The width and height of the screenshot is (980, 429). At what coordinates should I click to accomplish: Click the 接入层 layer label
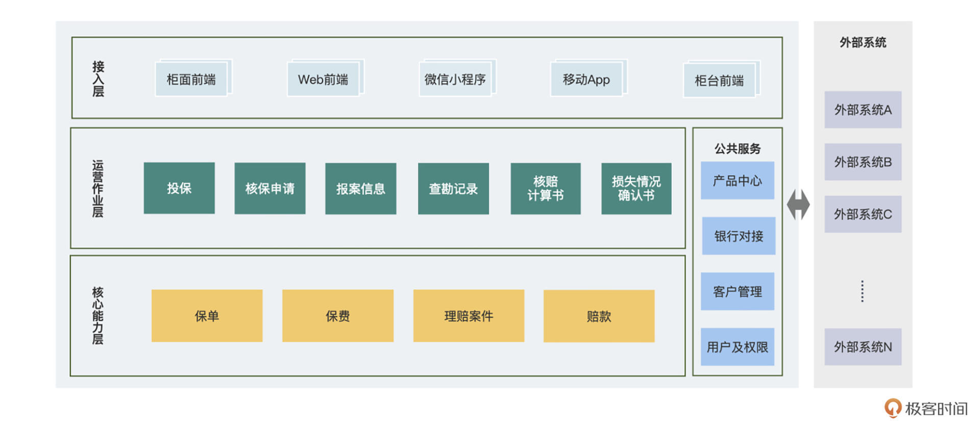coord(98,79)
